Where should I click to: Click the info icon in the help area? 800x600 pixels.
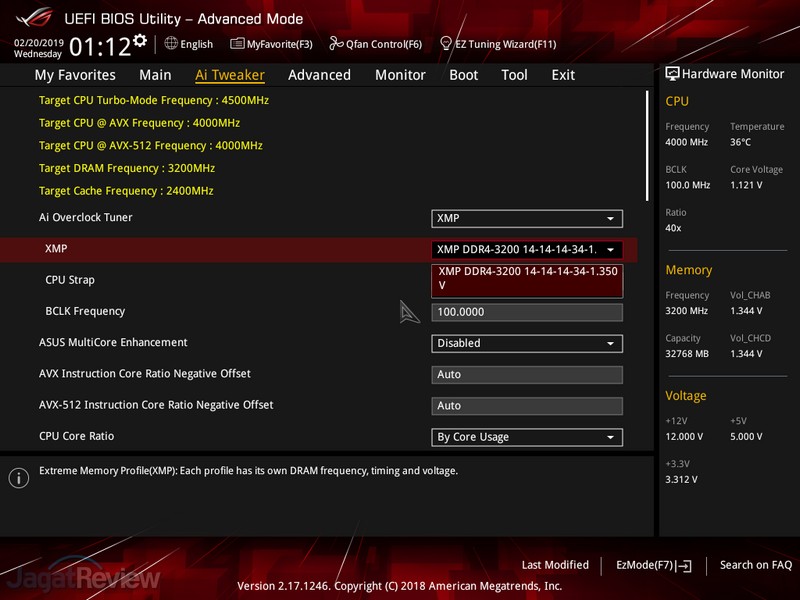point(18,477)
